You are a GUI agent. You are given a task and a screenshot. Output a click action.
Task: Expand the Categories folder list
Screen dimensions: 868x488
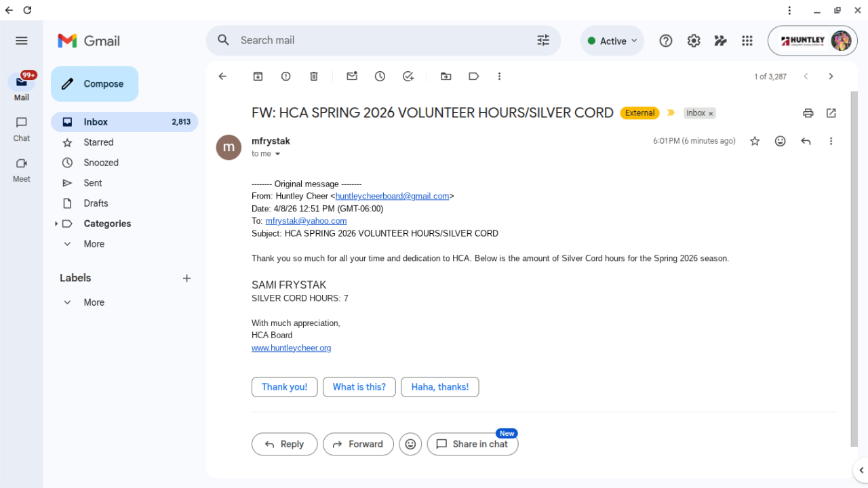[56, 224]
